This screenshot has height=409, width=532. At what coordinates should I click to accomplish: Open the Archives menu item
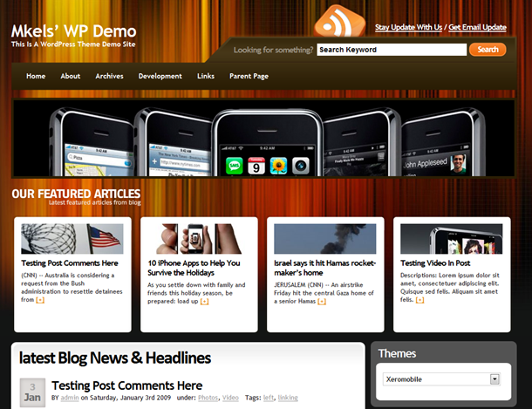click(x=109, y=76)
